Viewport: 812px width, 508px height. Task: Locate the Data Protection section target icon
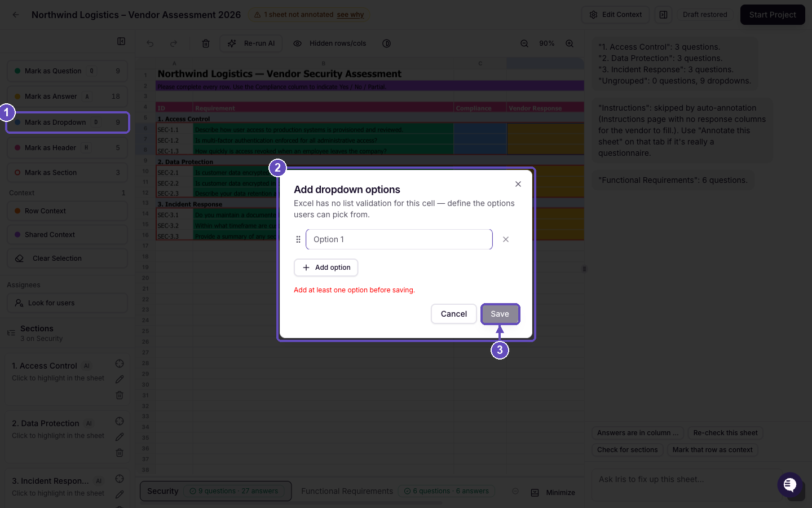[x=120, y=421]
